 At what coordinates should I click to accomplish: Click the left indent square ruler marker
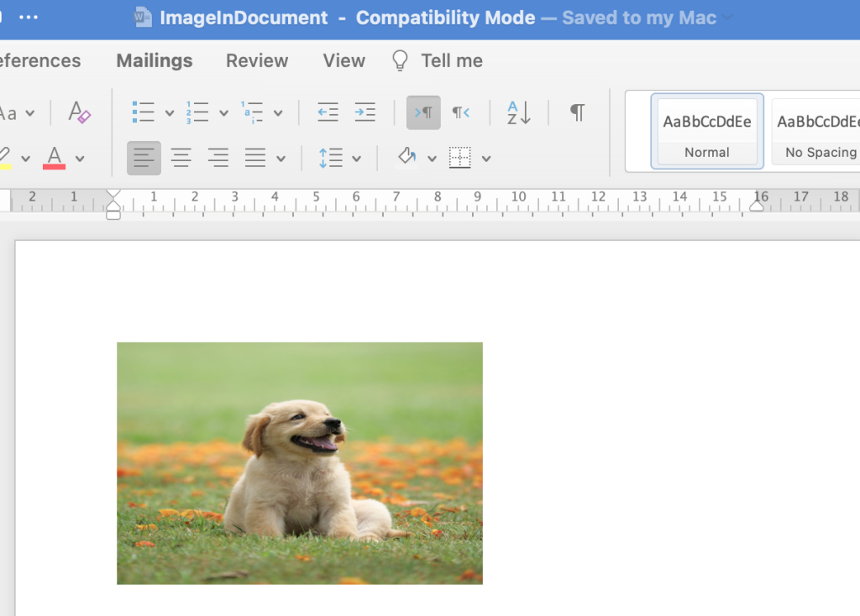click(113, 216)
